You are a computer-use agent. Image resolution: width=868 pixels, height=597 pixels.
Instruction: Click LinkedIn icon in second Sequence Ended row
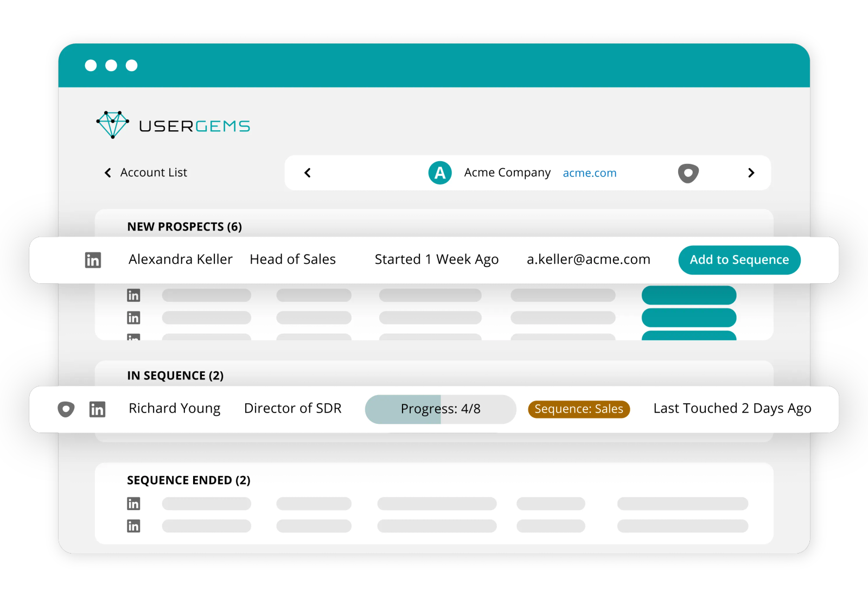tap(133, 526)
